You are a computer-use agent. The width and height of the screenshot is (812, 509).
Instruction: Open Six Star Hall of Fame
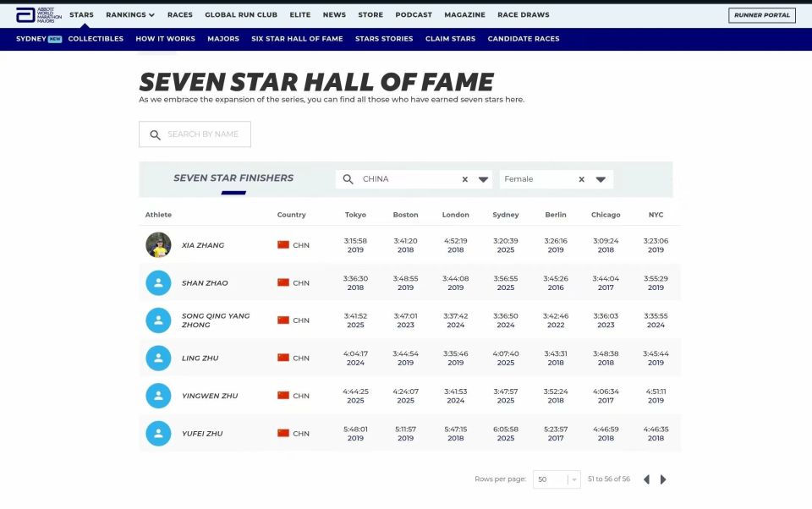pos(297,39)
